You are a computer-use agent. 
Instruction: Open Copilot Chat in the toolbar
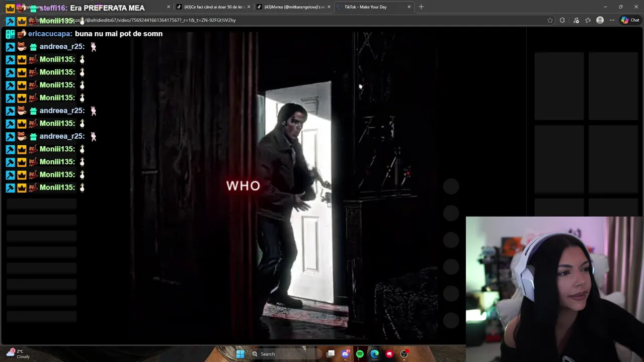(x=630, y=20)
